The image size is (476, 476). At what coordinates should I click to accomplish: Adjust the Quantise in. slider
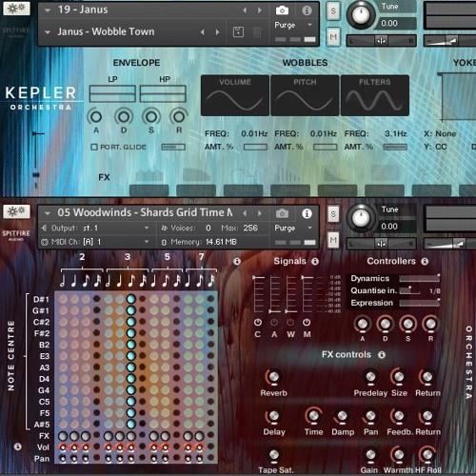409,290
